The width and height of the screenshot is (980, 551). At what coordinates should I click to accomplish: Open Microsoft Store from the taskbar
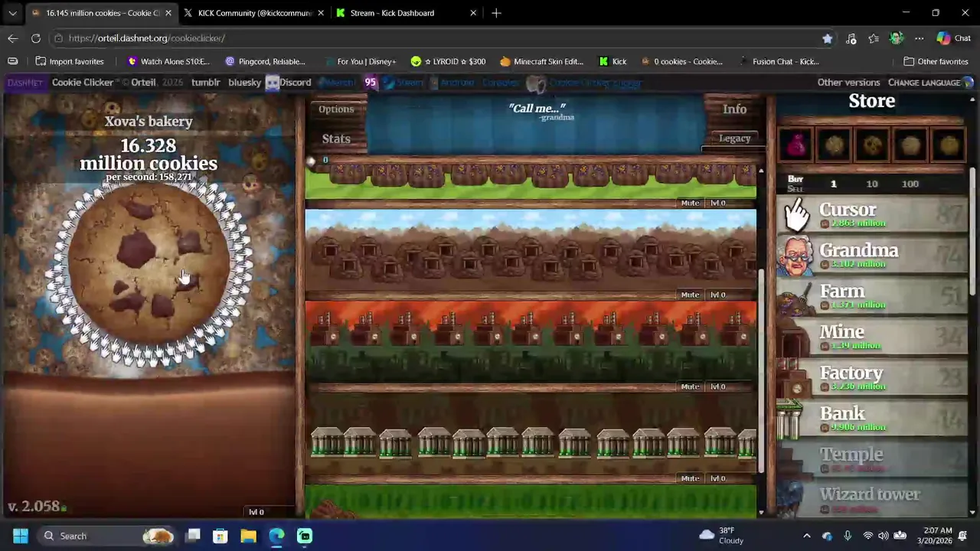tap(220, 536)
